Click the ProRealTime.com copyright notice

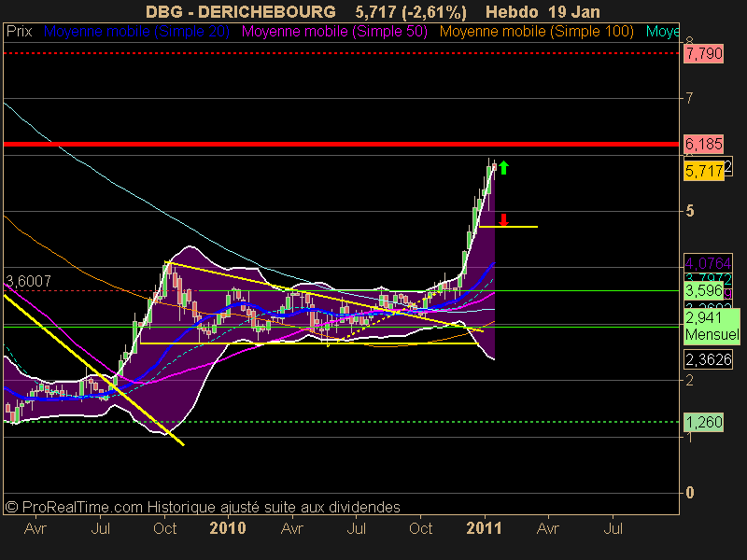coord(203,507)
